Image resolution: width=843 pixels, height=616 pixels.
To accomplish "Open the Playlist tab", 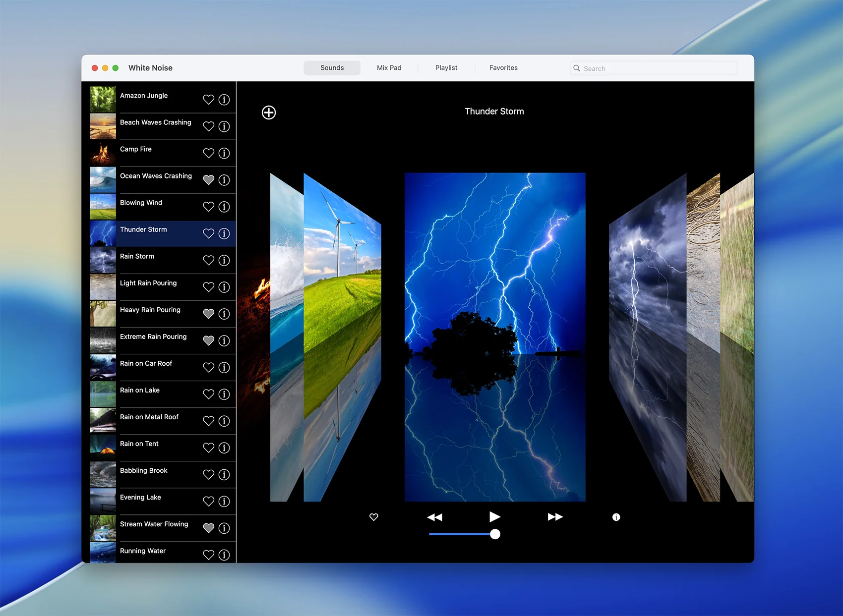I will [446, 68].
